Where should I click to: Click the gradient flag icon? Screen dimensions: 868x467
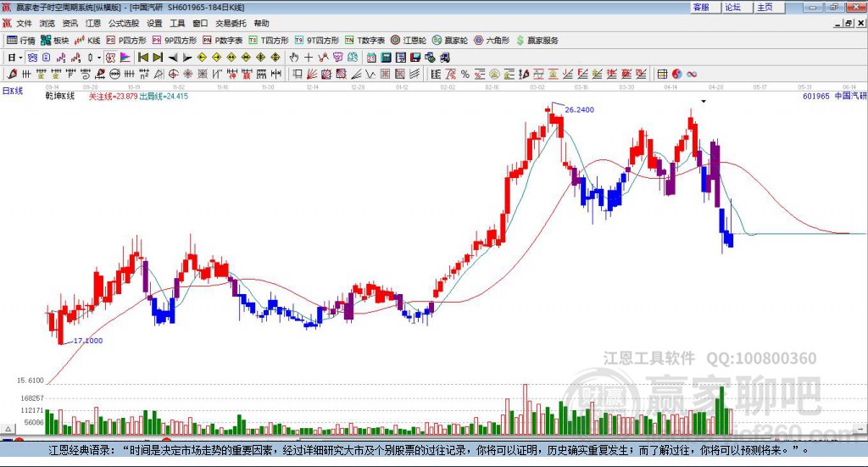(125, 58)
